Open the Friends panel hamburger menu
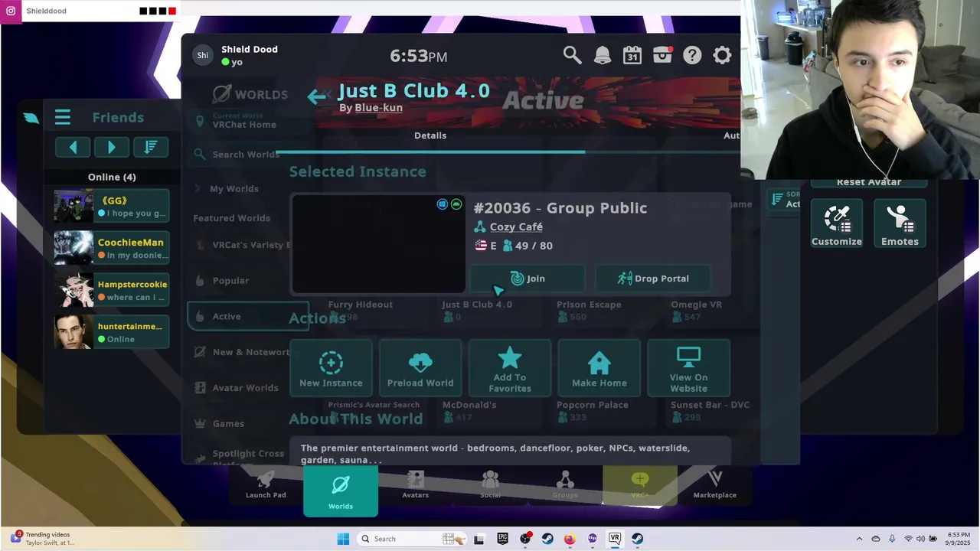This screenshot has width=980, height=551. coord(63,117)
